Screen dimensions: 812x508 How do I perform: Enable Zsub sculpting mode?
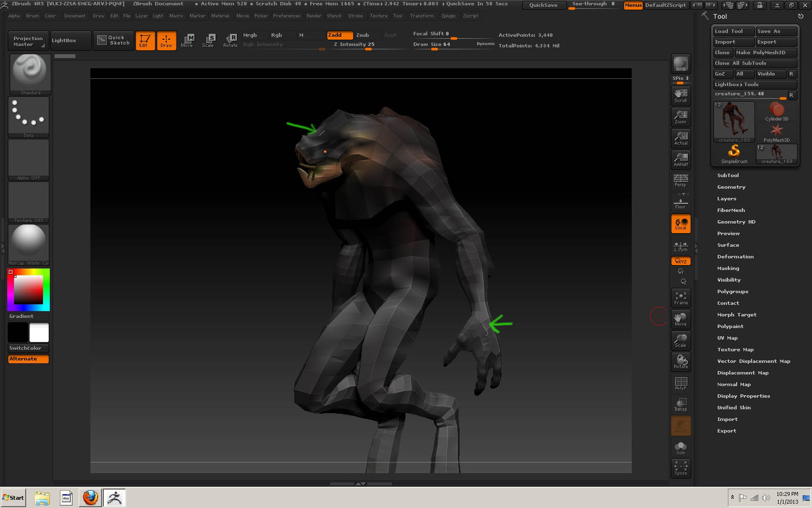pyautogui.click(x=362, y=35)
